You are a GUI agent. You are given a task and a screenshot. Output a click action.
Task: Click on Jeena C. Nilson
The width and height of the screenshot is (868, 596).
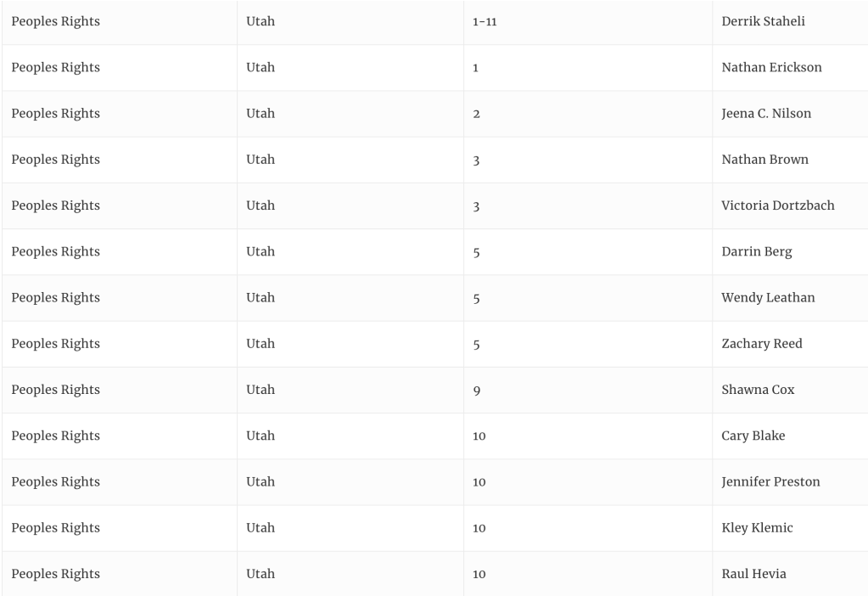[765, 113]
